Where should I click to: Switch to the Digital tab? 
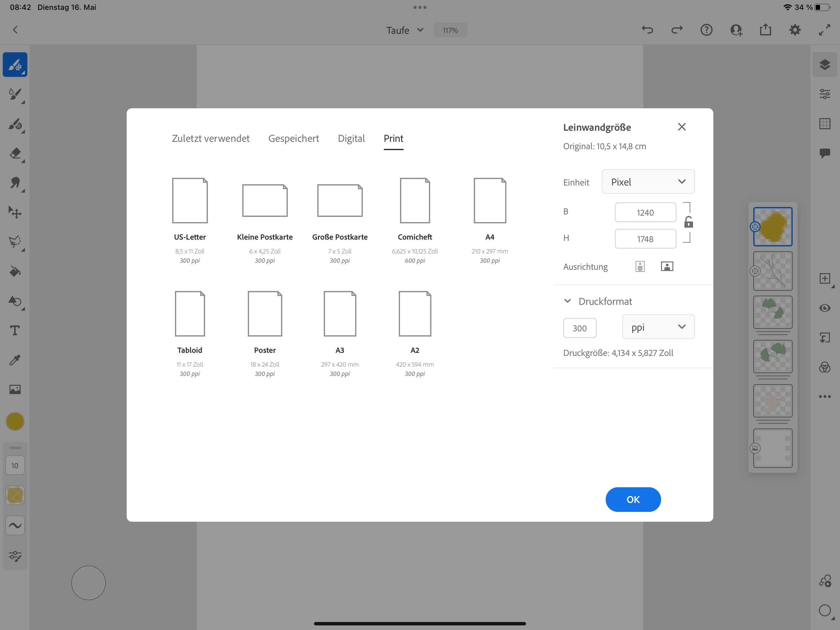point(351,139)
